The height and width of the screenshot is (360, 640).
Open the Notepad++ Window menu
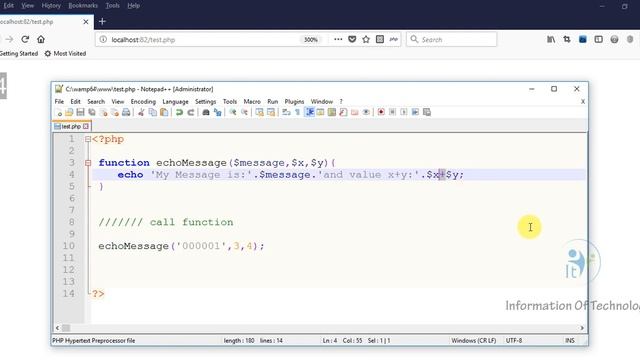[322, 102]
